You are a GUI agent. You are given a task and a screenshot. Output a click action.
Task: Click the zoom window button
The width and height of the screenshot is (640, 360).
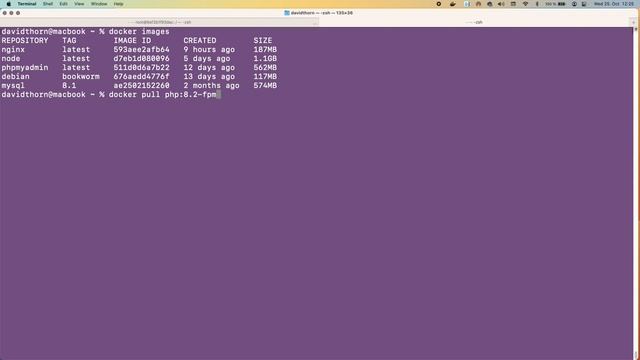(18, 13)
